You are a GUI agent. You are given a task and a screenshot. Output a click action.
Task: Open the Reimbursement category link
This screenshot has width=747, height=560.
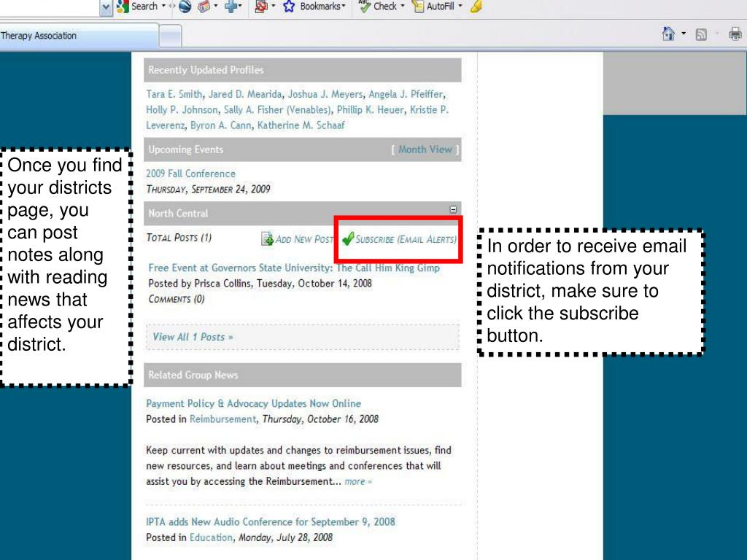click(223, 419)
